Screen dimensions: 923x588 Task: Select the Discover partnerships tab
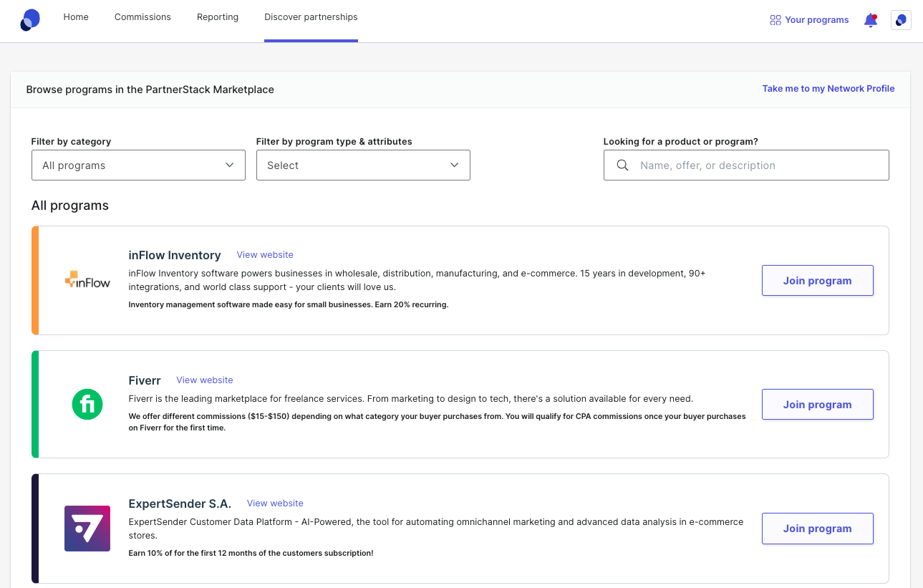pos(311,17)
